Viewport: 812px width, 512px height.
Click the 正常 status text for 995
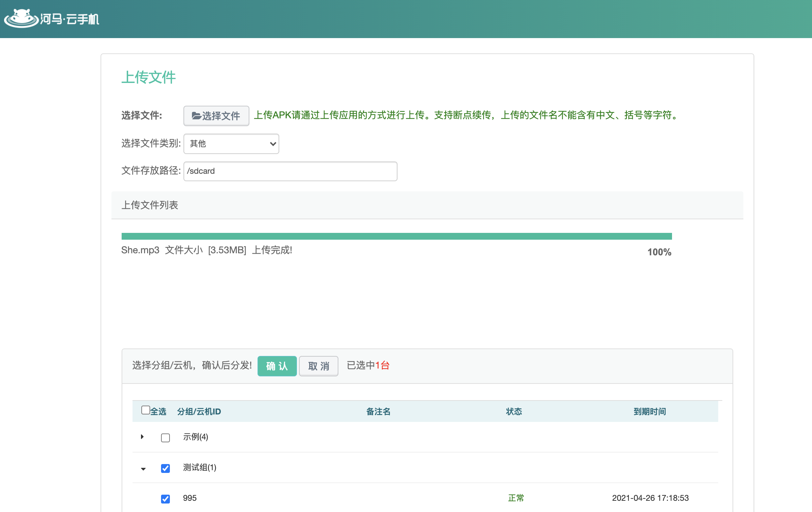(516, 498)
